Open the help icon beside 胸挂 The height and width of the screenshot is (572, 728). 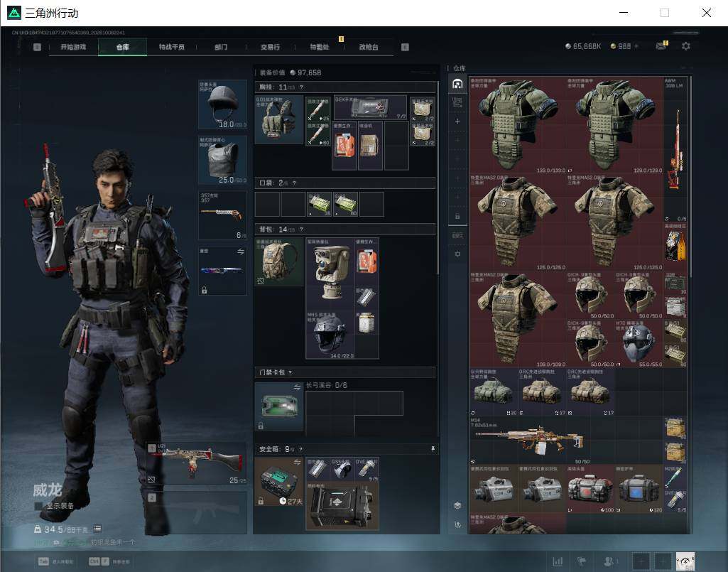[301, 87]
